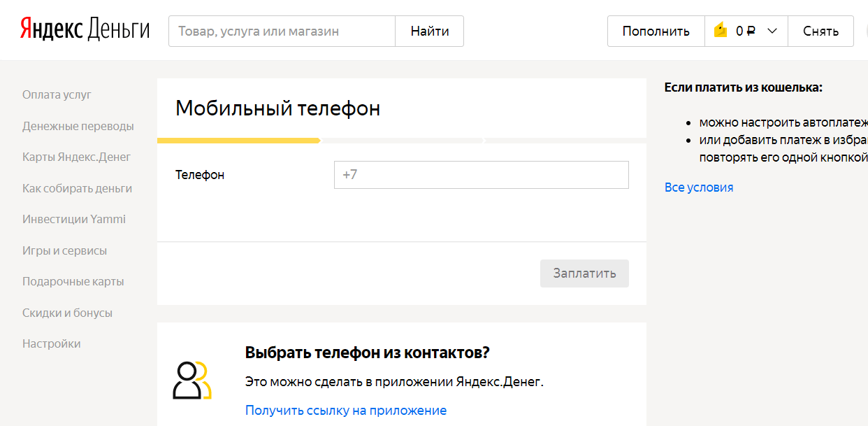Click the Товар, услуга или магазин search box

[282, 31]
